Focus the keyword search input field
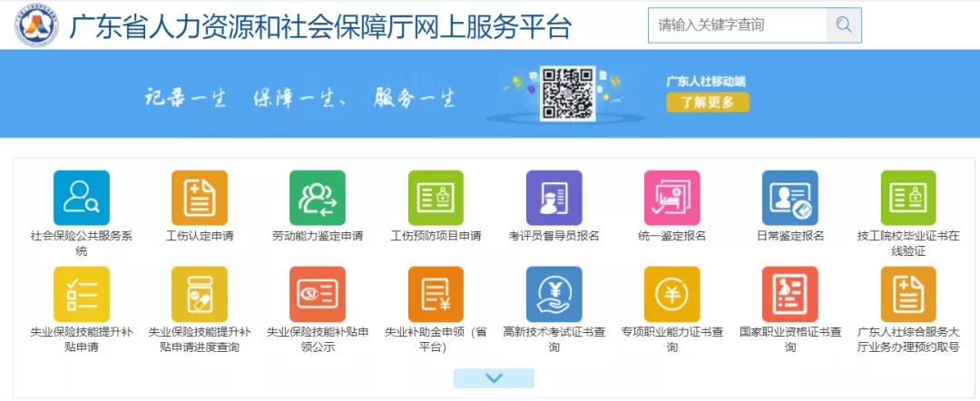This screenshot has width=980, height=401. [737, 25]
